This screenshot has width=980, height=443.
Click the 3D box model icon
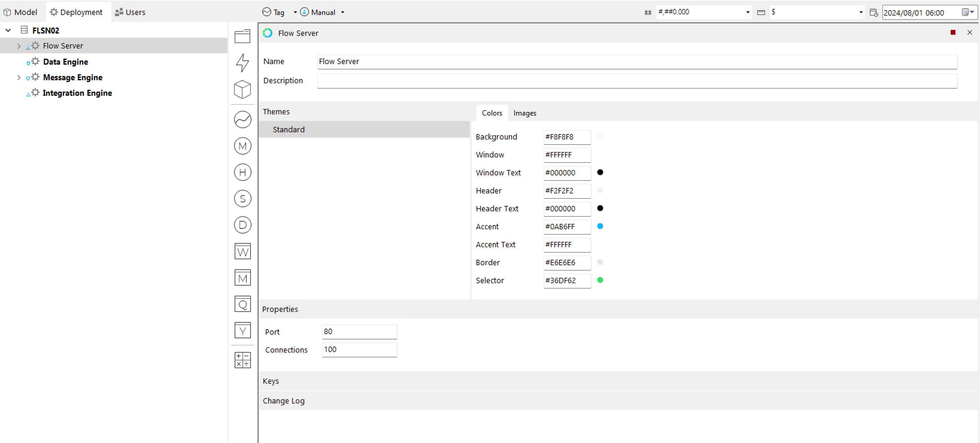tap(242, 90)
